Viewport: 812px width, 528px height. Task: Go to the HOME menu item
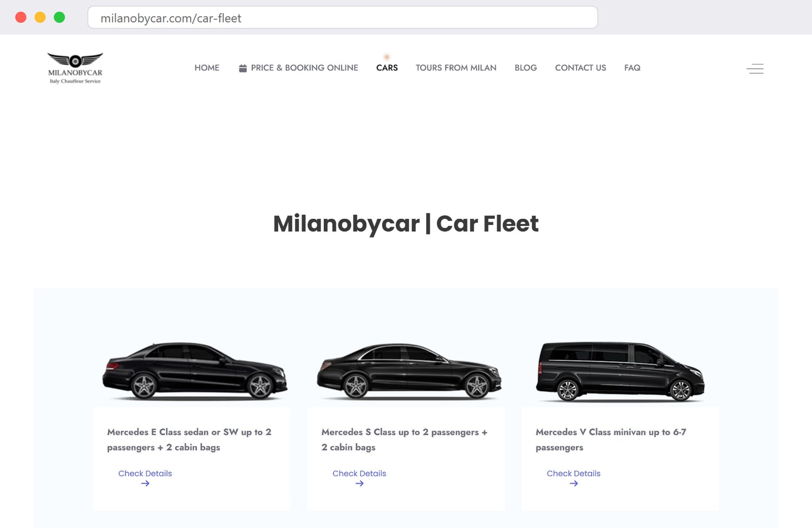pyautogui.click(x=207, y=68)
